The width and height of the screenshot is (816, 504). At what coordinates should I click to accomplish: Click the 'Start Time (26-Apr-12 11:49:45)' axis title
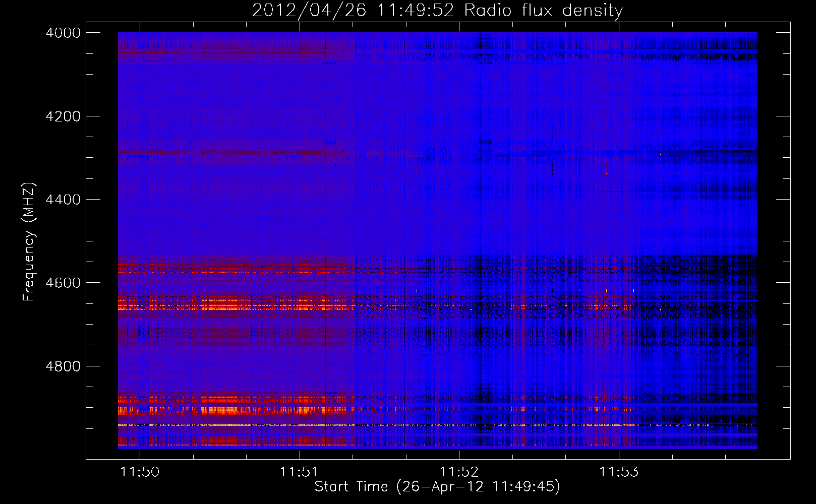point(437,487)
